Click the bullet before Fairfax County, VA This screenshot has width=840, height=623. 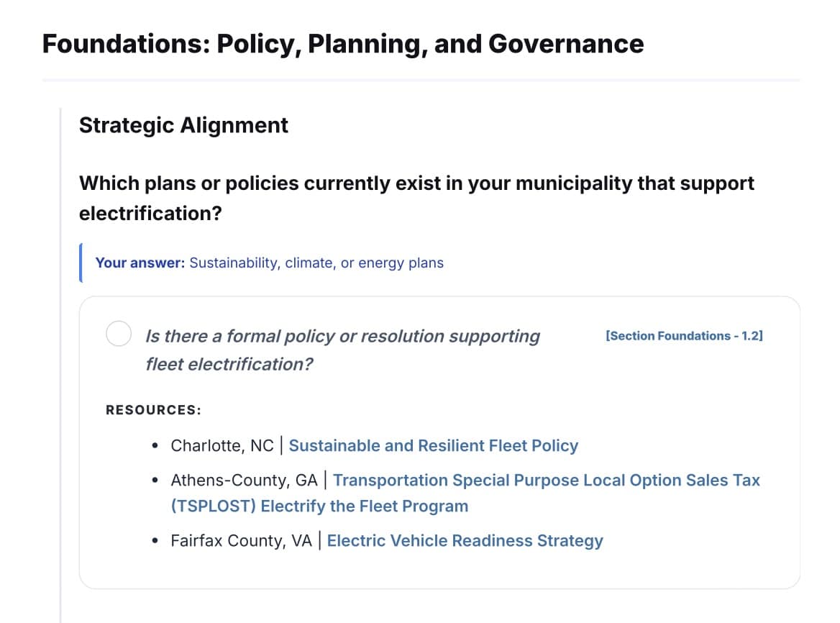[155, 541]
